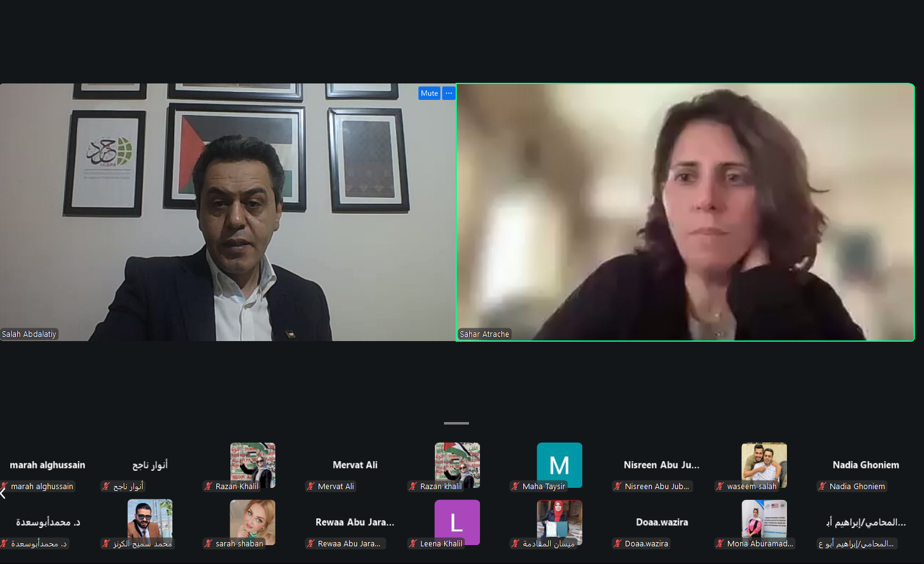Go to the previous page of participants with the left arrow
This screenshot has height=564, width=924.
point(3,493)
